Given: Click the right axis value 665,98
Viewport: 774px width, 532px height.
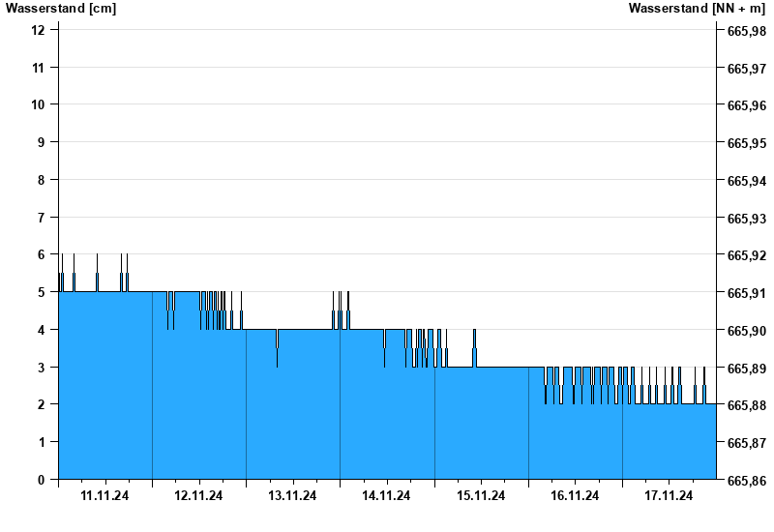Looking at the screenshot, I should (x=747, y=31).
